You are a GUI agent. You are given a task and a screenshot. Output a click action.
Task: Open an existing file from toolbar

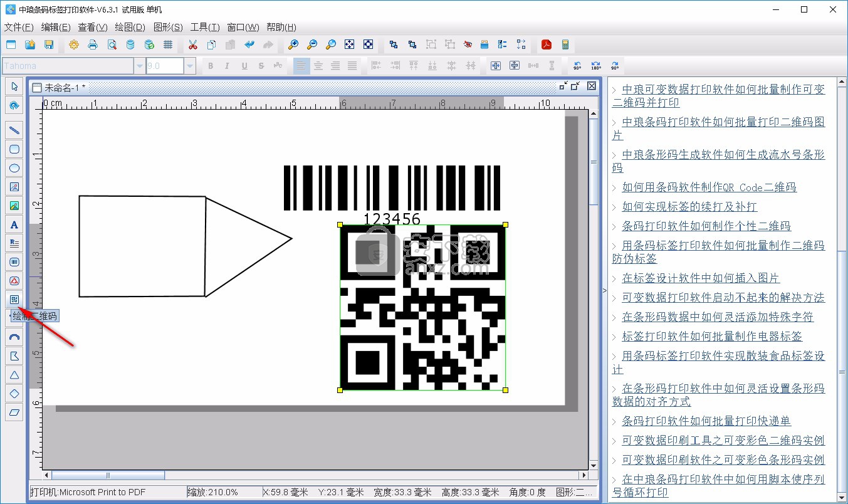tap(29, 45)
